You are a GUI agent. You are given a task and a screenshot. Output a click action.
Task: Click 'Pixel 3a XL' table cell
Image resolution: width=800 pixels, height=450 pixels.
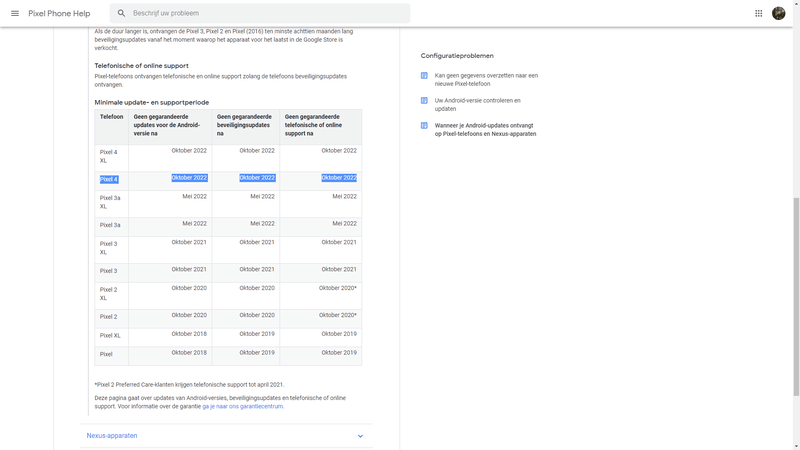[110, 202]
